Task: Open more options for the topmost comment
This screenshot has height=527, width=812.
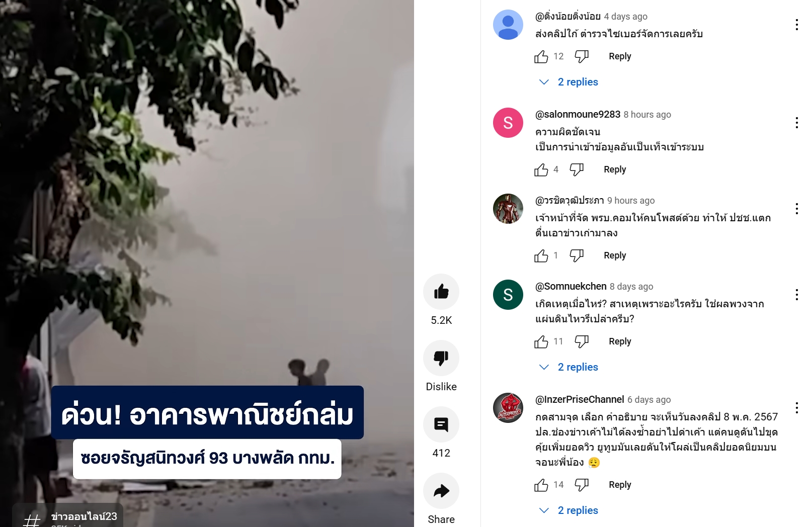Action: click(x=797, y=25)
